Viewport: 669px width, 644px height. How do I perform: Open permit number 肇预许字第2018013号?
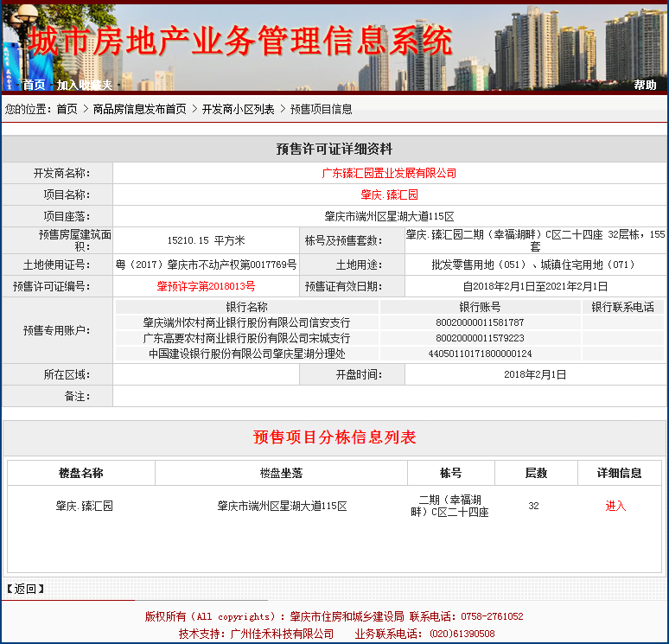[x=206, y=286]
